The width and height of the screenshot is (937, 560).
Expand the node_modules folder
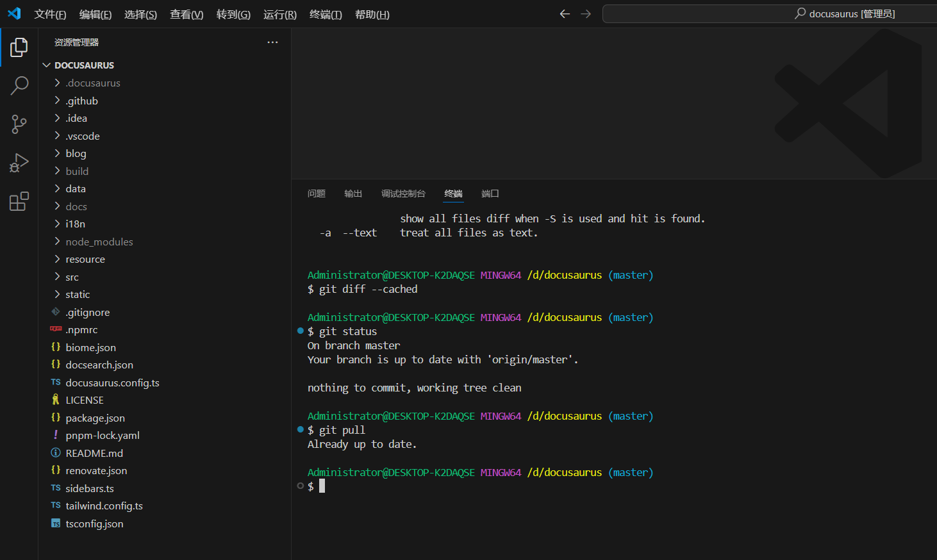click(57, 242)
